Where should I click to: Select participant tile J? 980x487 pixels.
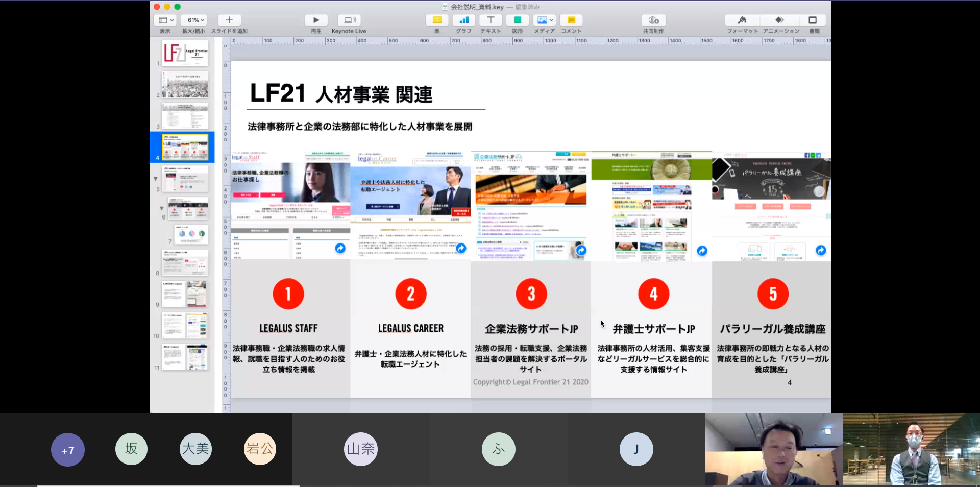pyautogui.click(x=636, y=449)
